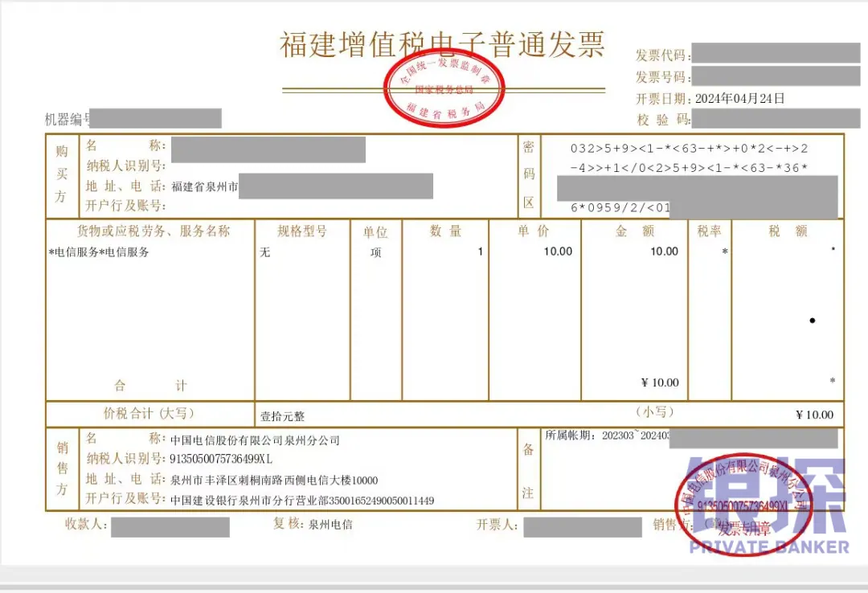Viewport: 868px width, 593px height.
Task: Select subtotal ¥10.00 in the 合计 row
Action: [x=660, y=382]
